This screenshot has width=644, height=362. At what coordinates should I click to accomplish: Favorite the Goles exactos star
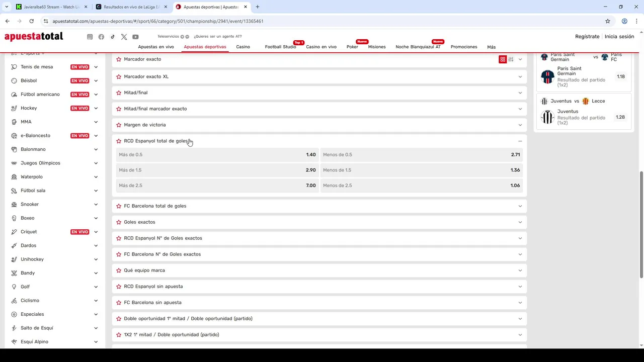pos(119,222)
